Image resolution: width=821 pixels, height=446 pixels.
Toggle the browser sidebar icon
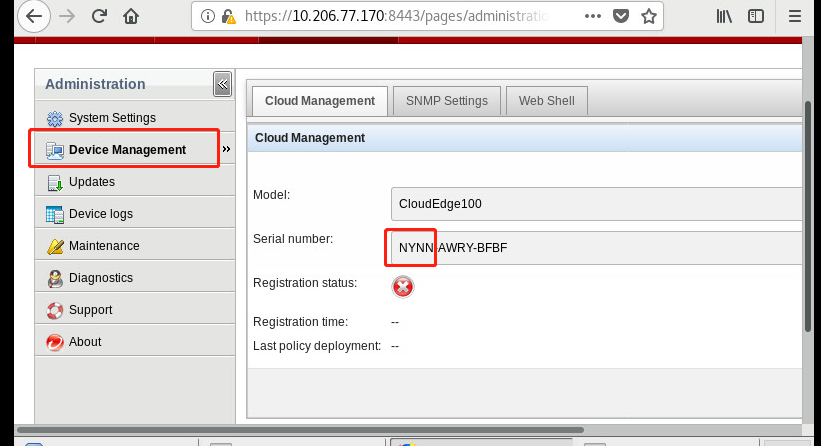point(756,16)
